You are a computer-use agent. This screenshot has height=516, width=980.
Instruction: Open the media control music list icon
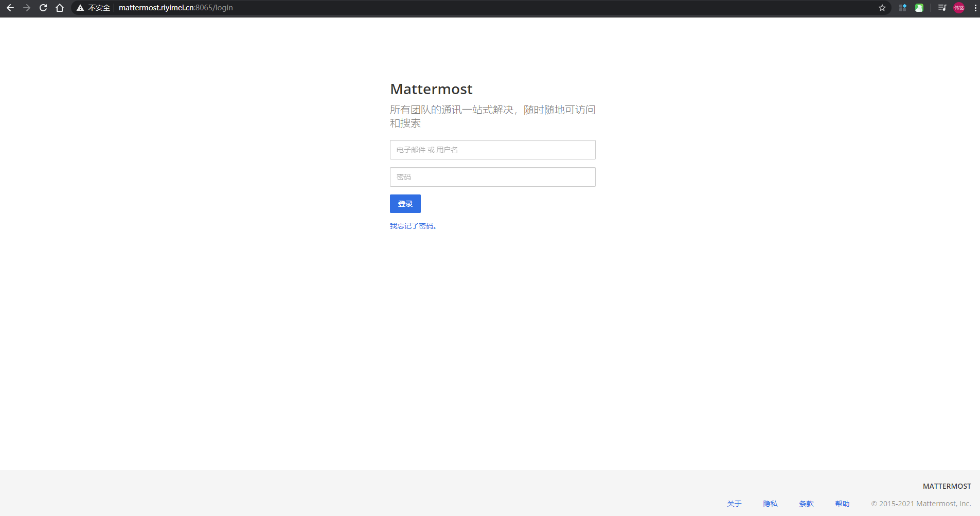(x=942, y=8)
